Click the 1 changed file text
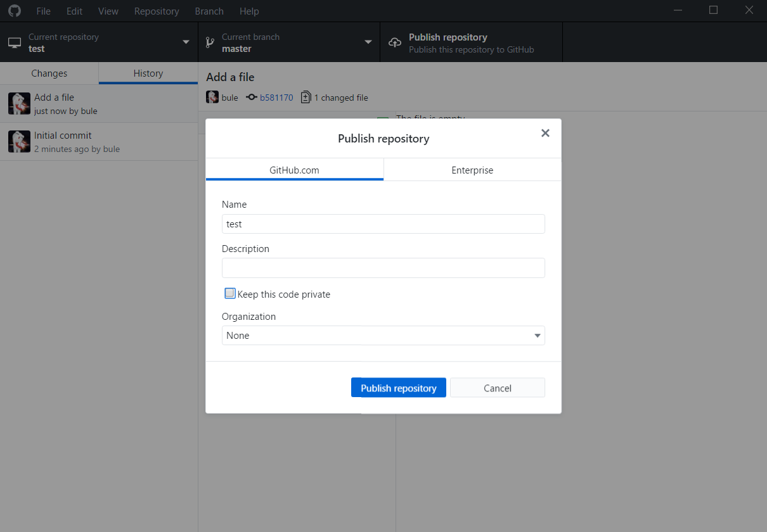Screen dimensions: 767x532 coord(341,98)
